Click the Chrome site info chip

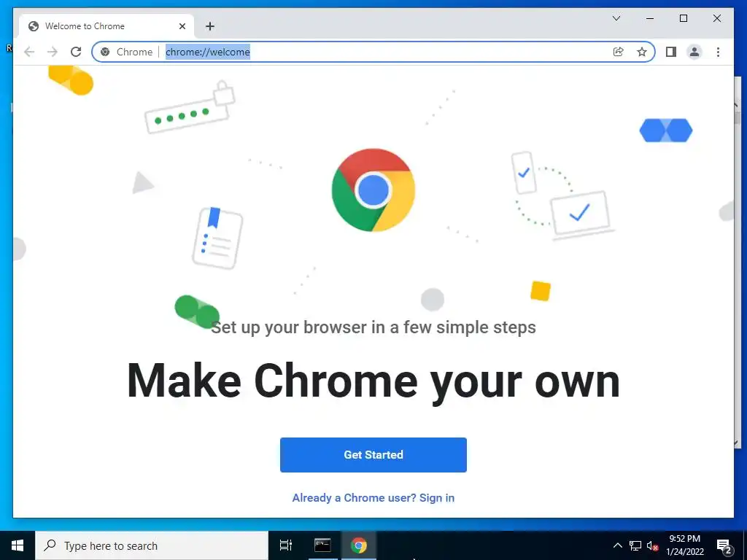[x=127, y=52]
